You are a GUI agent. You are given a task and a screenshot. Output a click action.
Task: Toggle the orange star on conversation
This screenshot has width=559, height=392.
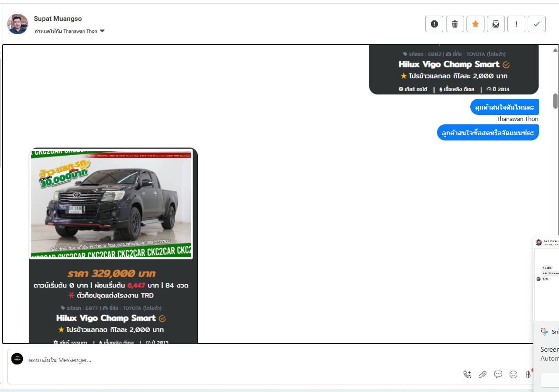[x=475, y=24]
